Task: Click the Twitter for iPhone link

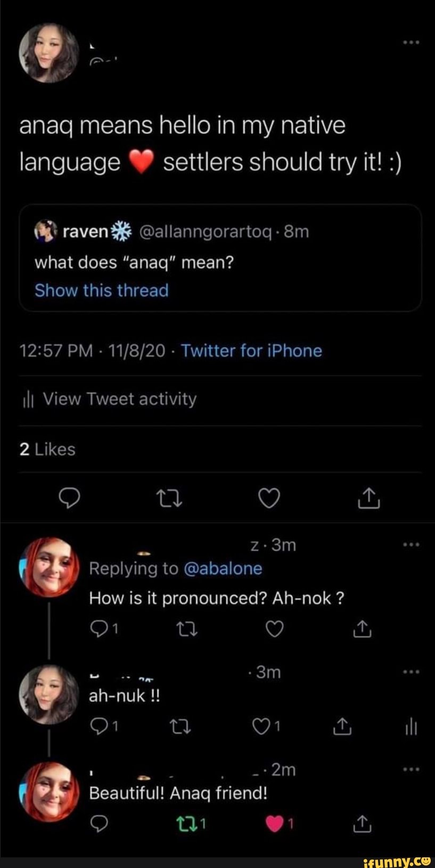Action: (x=251, y=351)
